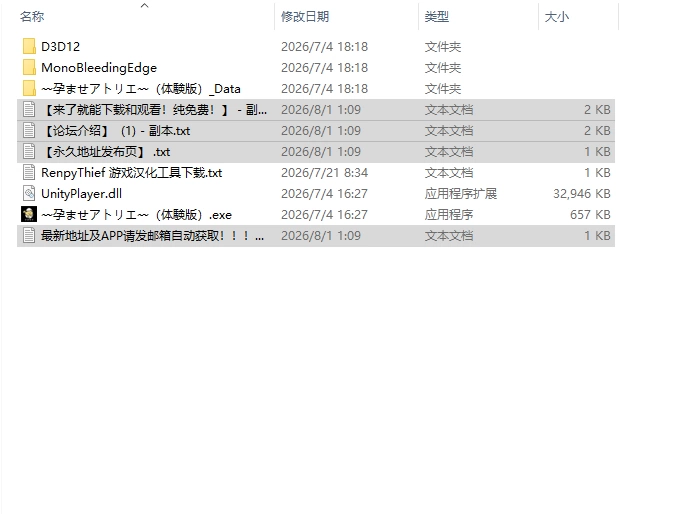The width and height of the screenshot is (690, 514).
Task: Click the 文件夹 type cell of D3D12
Action: pos(443,47)
